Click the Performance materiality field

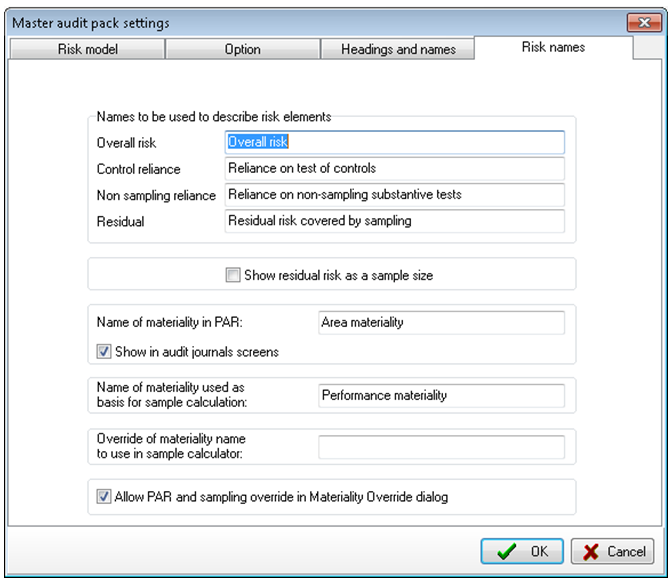point(441,396)
